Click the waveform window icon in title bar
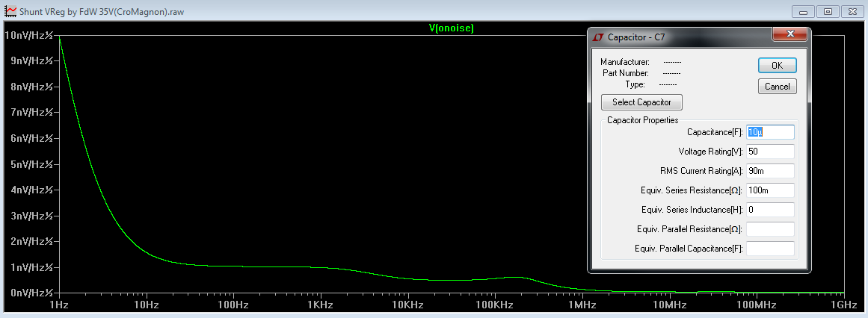The width and height of the screenshot is (868, 318). coord(10,10)
